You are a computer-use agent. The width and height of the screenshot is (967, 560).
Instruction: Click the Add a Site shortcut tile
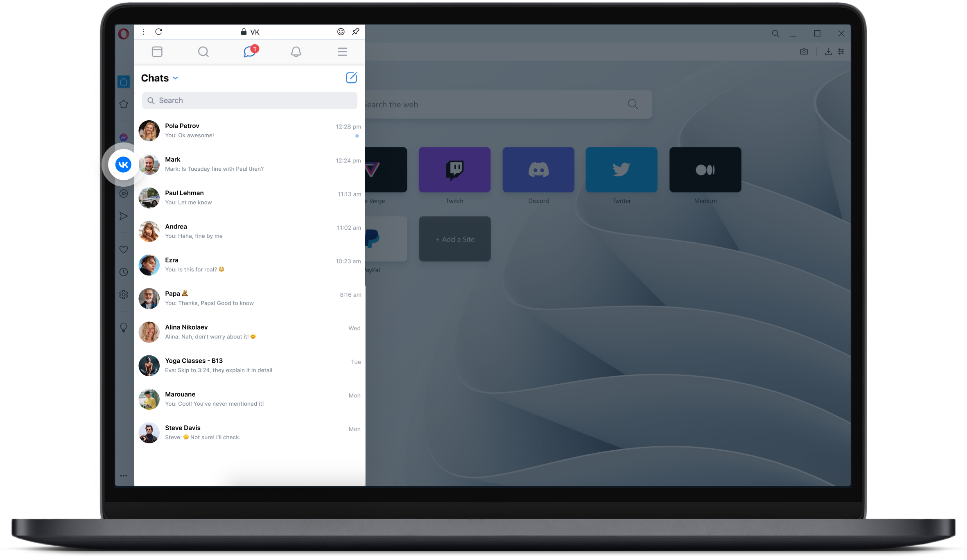tap(454, 239)
